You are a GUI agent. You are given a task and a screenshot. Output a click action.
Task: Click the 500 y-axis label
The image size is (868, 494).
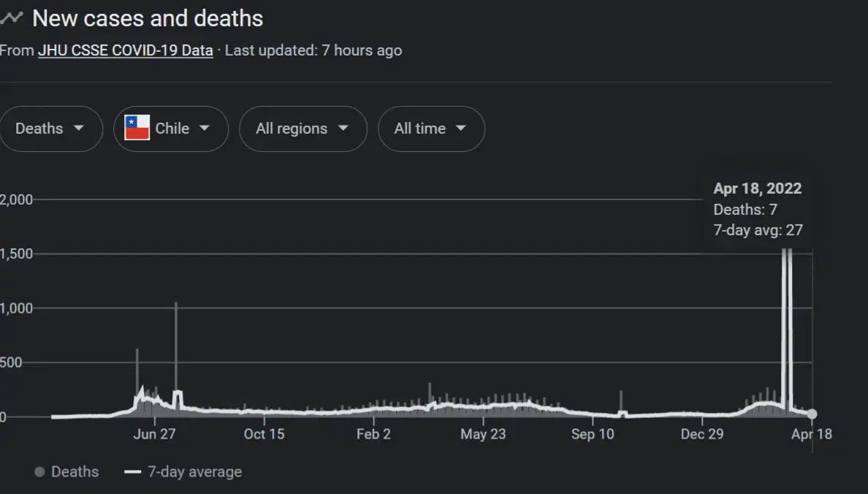coord(11,362)
